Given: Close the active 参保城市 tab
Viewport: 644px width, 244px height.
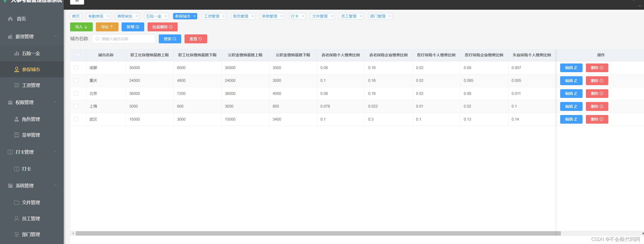Looking at the screenshot, I should (x=194, y=16).
